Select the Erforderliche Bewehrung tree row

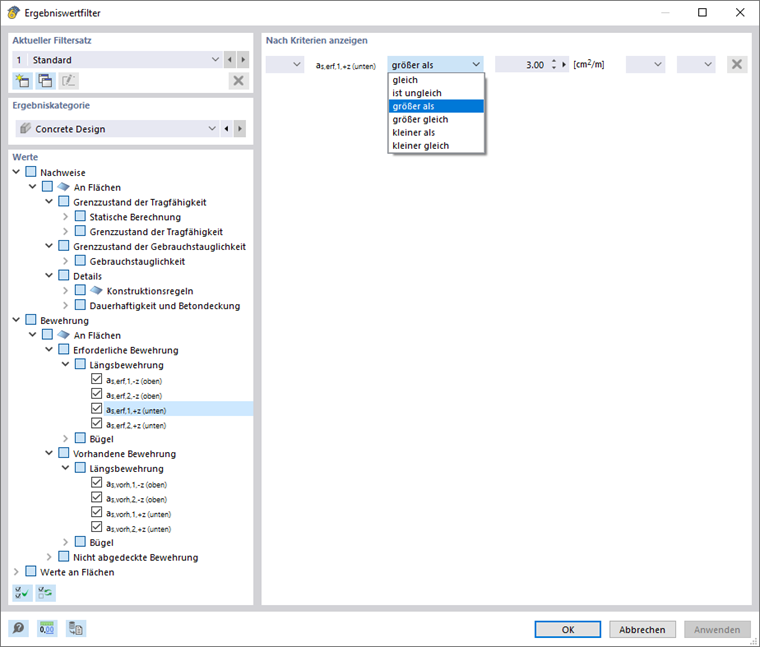point(126,350)
